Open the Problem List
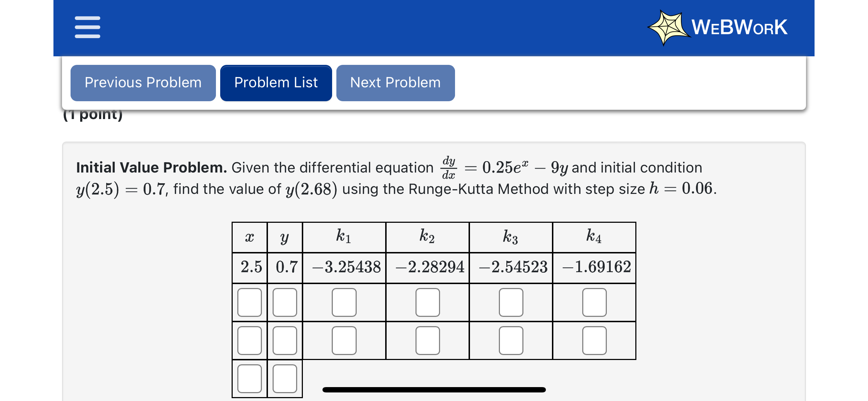 [276, 82]
